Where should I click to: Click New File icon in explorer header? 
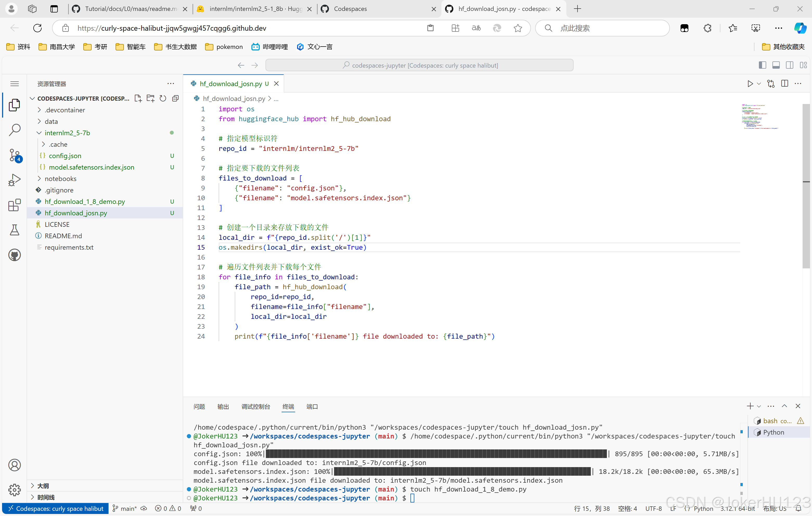click(138, 98)
